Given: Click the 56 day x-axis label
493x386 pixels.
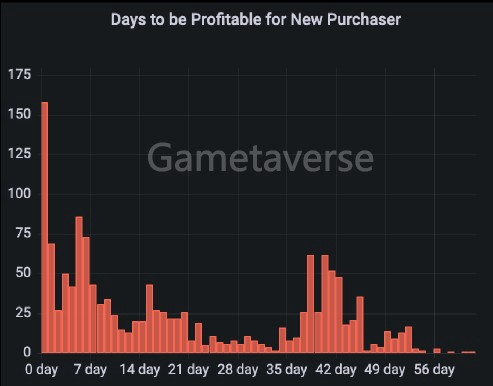Looking at the screenshot, I should pos(434,369).
